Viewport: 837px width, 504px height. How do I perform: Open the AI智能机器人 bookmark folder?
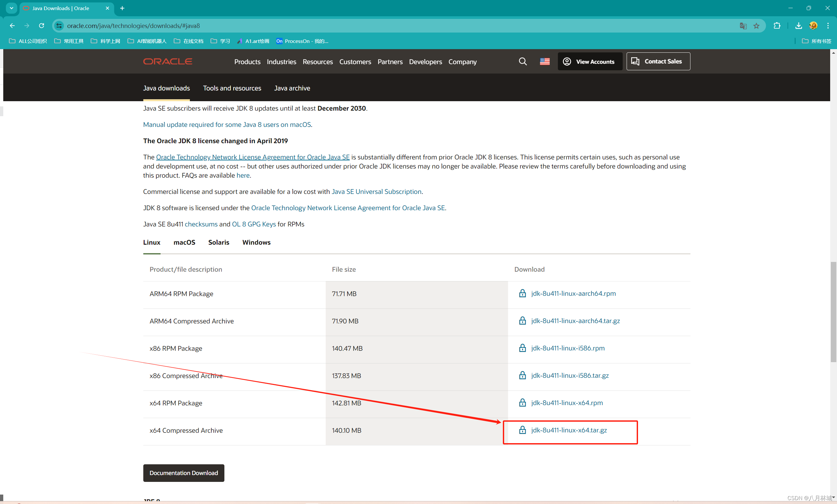point(147,41)
